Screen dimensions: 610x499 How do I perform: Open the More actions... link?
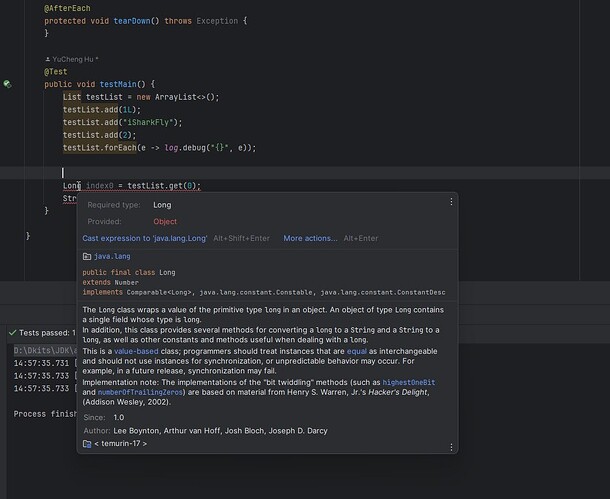click(x=310, y=238)
